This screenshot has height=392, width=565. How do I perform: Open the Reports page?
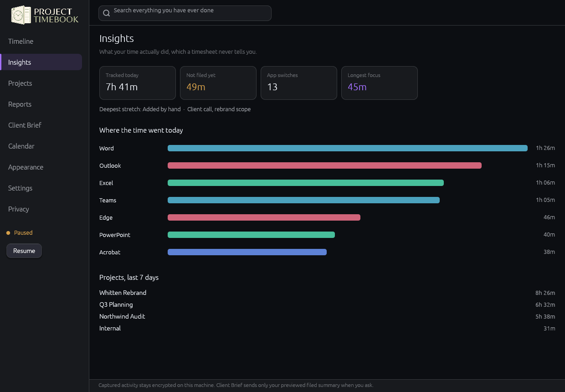pos(41,104)
